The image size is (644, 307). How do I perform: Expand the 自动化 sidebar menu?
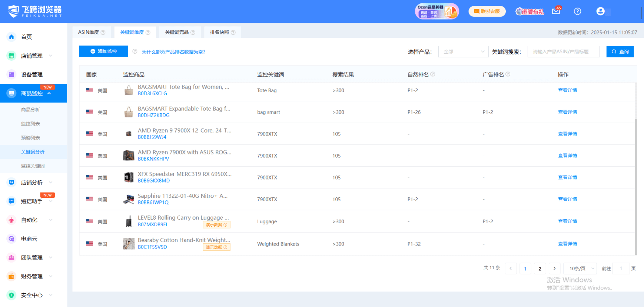click(51, 220)
